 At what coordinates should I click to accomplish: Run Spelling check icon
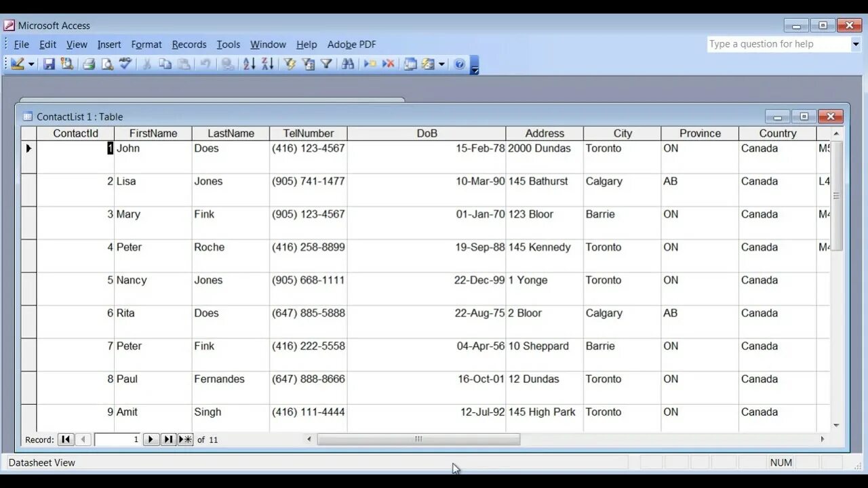coord(125,64)
